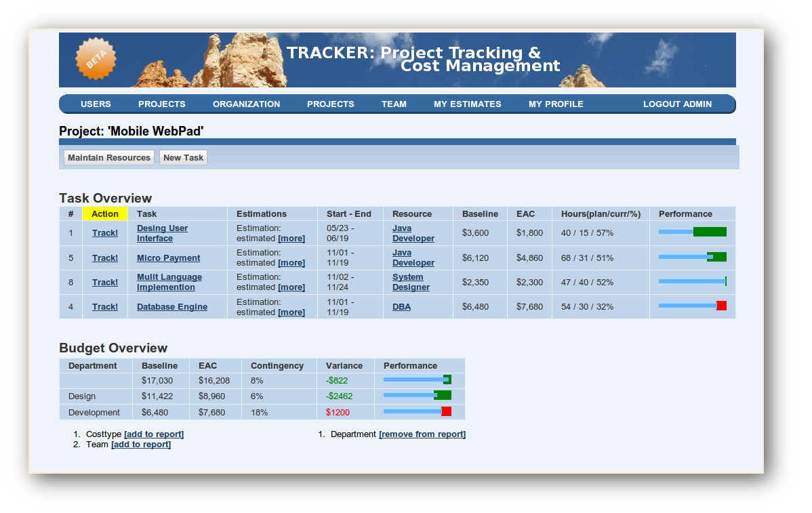
Task: Click the -$822 variance value
Action: [337, 380]
